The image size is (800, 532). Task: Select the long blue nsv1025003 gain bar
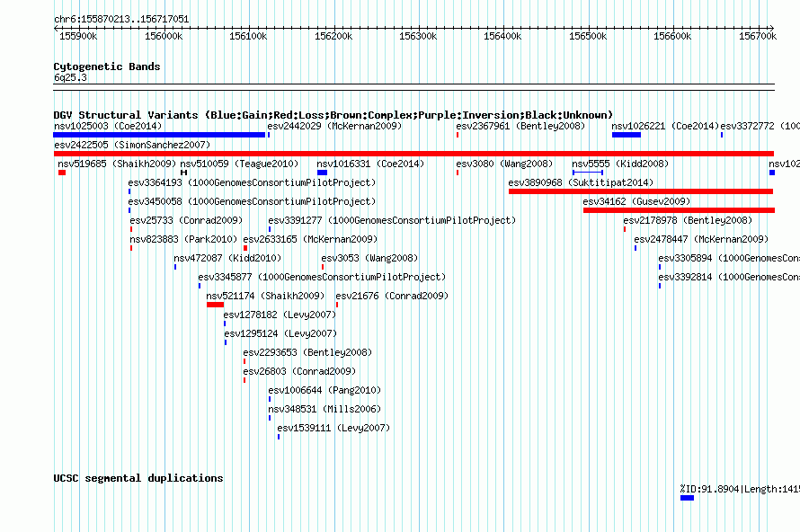click(159, 135)
